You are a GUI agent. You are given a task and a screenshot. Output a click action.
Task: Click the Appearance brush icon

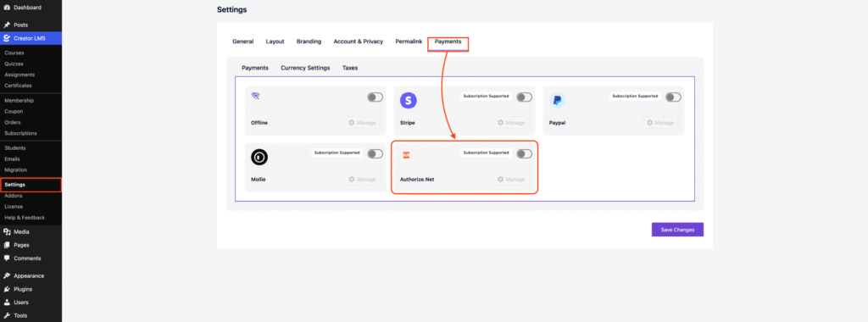click(7, 275)
